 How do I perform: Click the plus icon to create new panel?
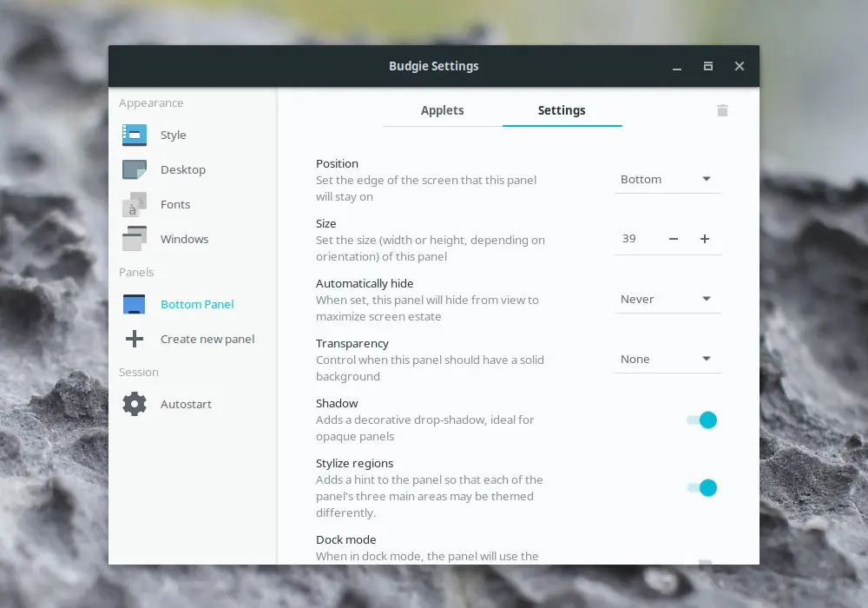[135, 339]
